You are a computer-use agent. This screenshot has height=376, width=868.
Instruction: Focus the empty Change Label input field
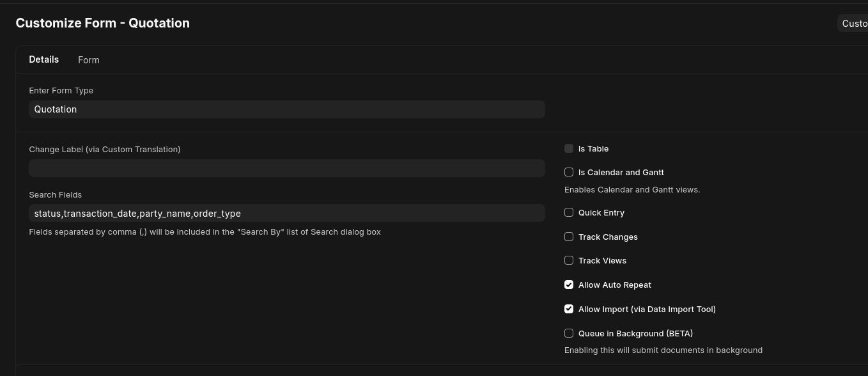click(x=286, y=168)
